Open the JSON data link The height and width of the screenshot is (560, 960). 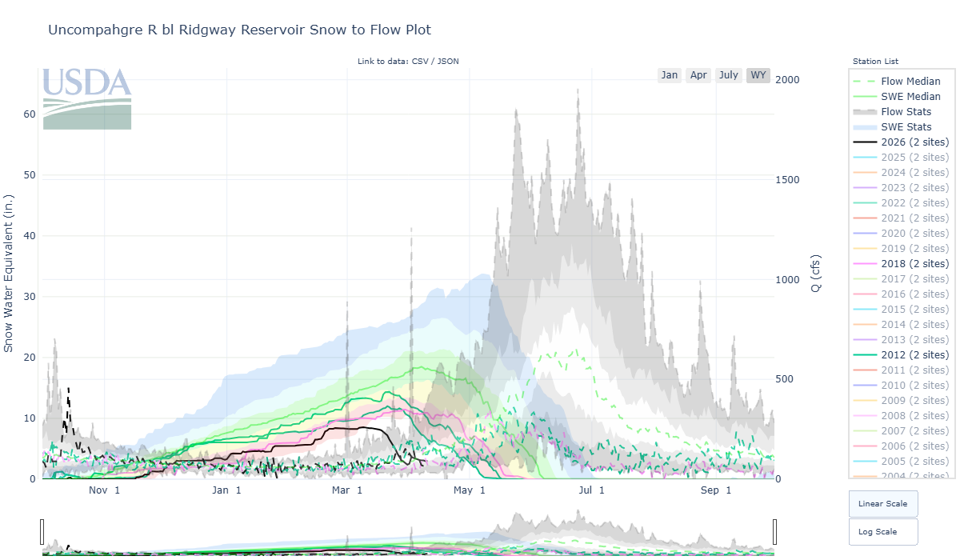pos(450,61)
